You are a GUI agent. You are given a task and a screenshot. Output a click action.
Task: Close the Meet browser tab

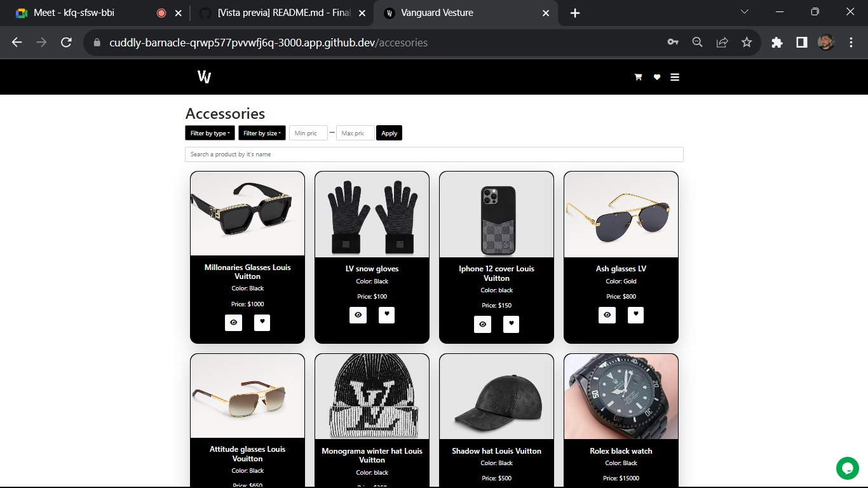tap(179, 13)
